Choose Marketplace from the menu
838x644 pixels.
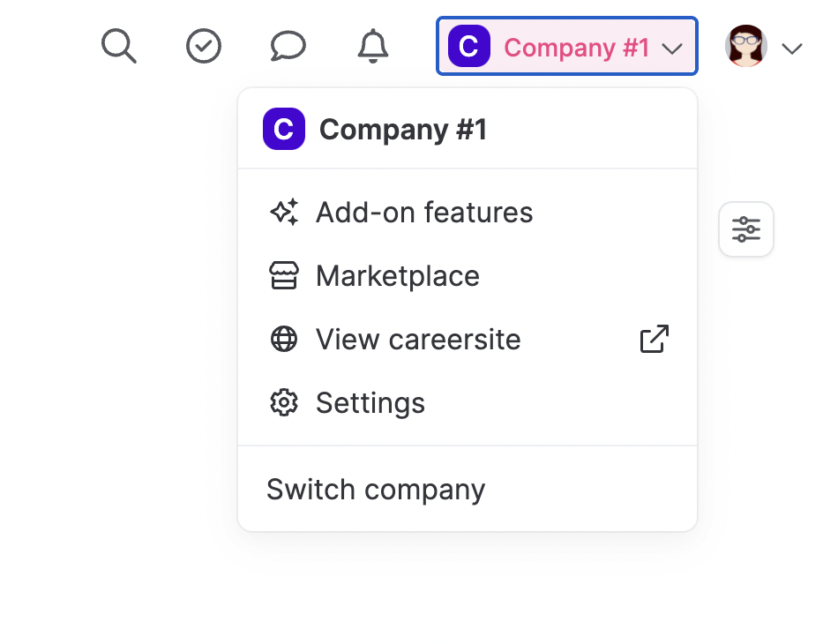coord(398,276)
